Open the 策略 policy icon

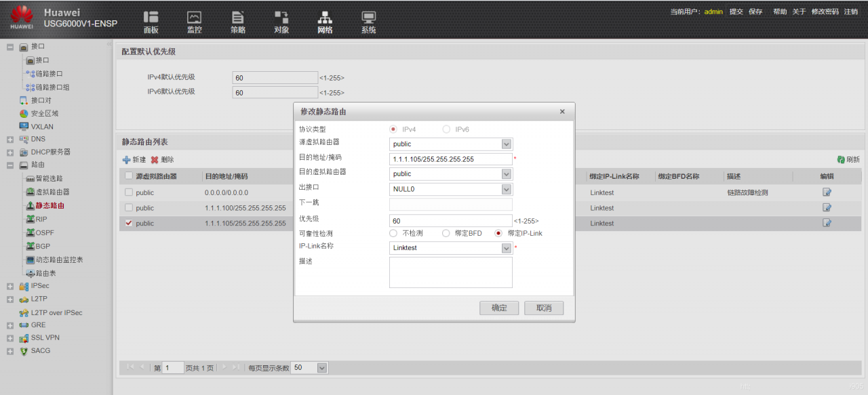(x=237, y=18)
